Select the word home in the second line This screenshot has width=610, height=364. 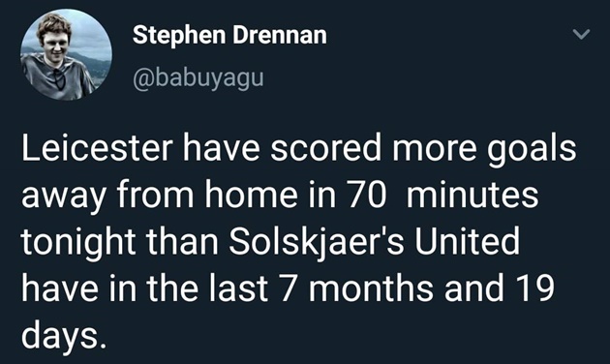(x=252, y=195)
